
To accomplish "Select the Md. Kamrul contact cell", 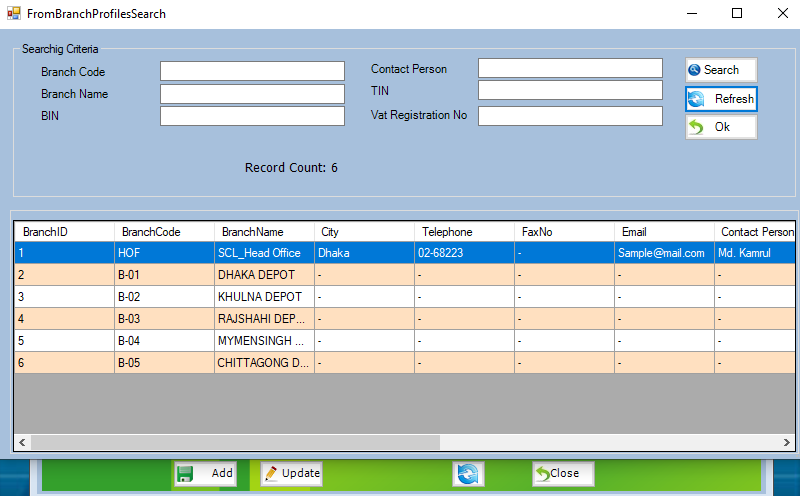I will click(x=755, y=253).
